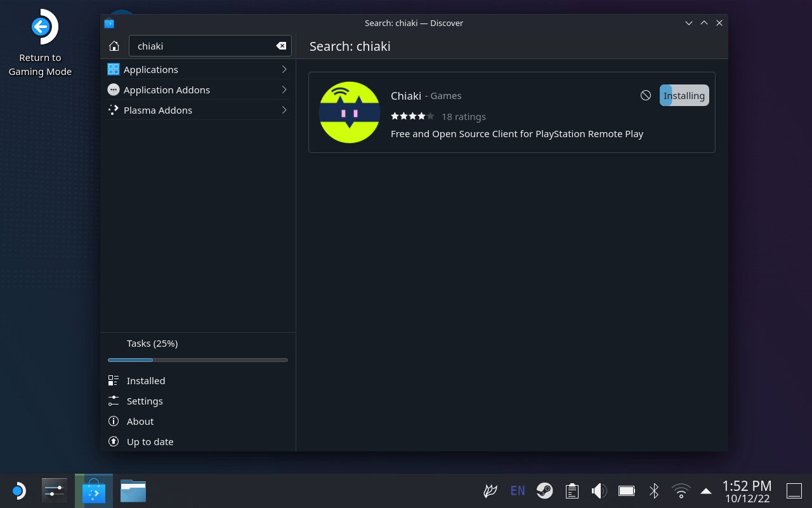This screenshot has height=508, width=812.
Task: Click the Chiaki app title
Action: tap(406, 96)
